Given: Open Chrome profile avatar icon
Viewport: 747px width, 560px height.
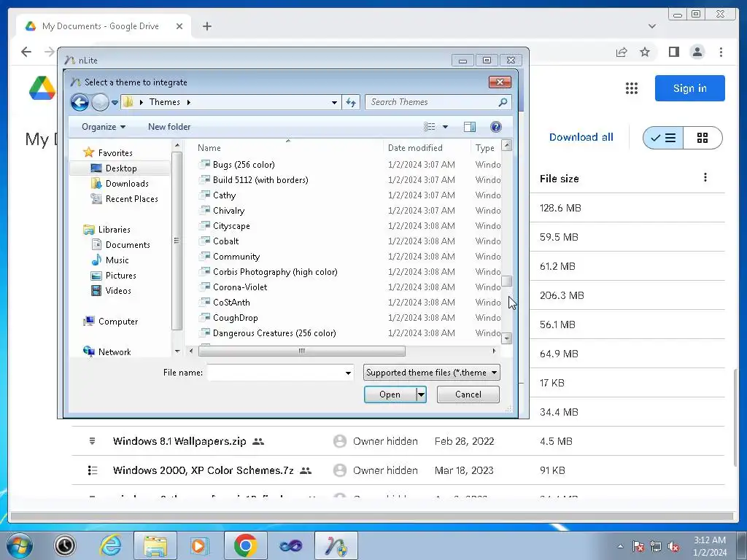Looking at the screenshot, I should [x=697, y=52].
